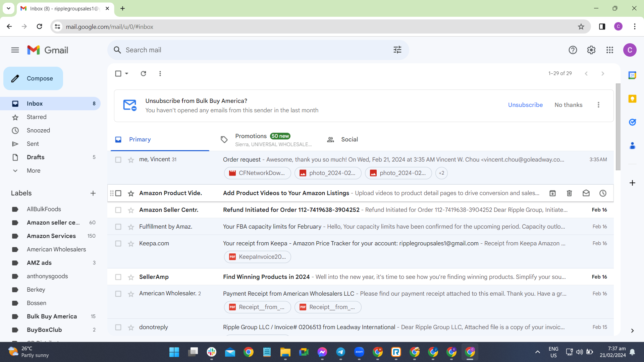Select the Amazon Product Videos email checkbox
Screen dimensions: 644x362
(x=118, y=193)
